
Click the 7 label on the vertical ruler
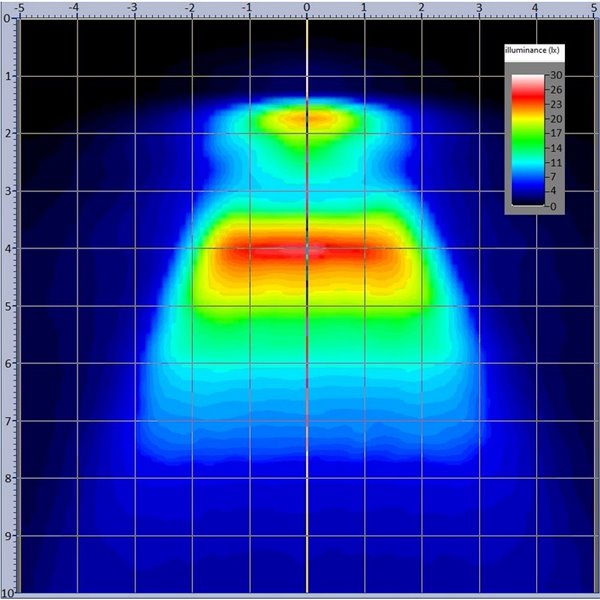(8, 421)
